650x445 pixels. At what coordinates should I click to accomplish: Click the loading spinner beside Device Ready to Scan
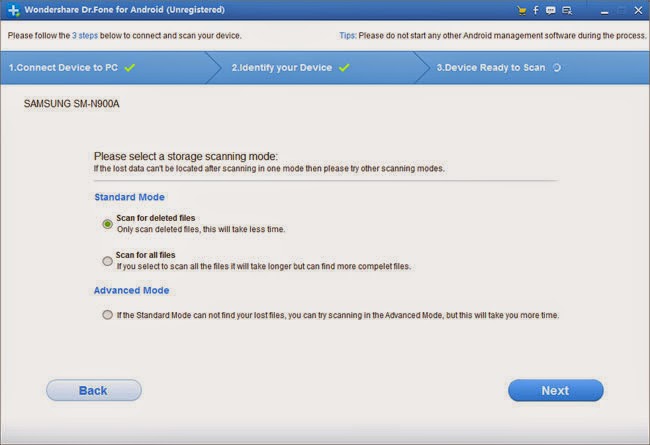557,68
